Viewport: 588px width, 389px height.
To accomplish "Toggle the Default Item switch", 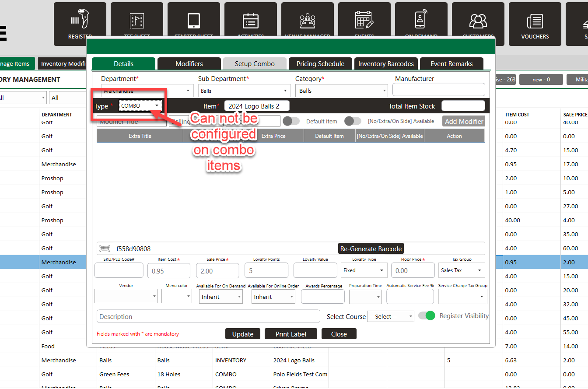I will [291, 121].
